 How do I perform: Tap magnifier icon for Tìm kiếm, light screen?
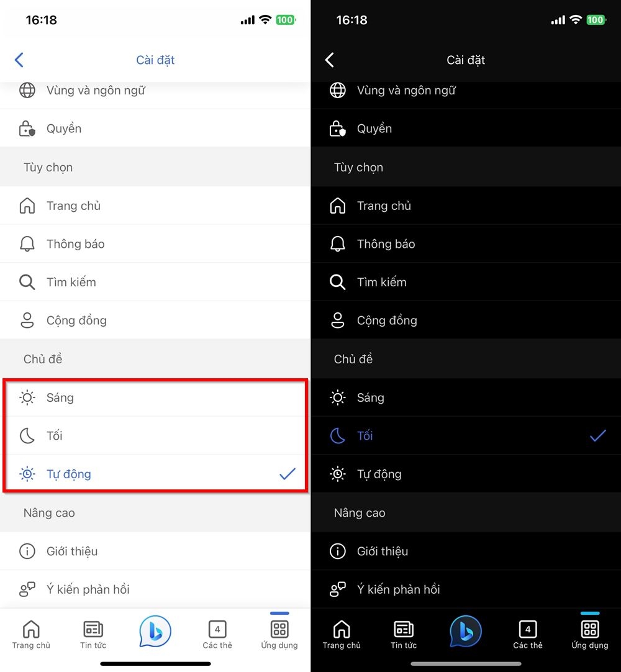click(27, 283)
